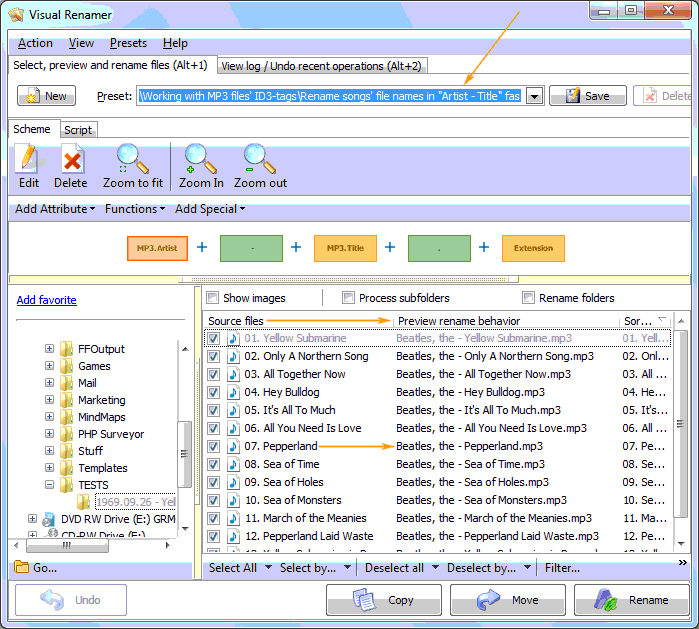
Task: Collapse the TESTS folder tree node
Action: pyautogui.click(x=49, y=485)
